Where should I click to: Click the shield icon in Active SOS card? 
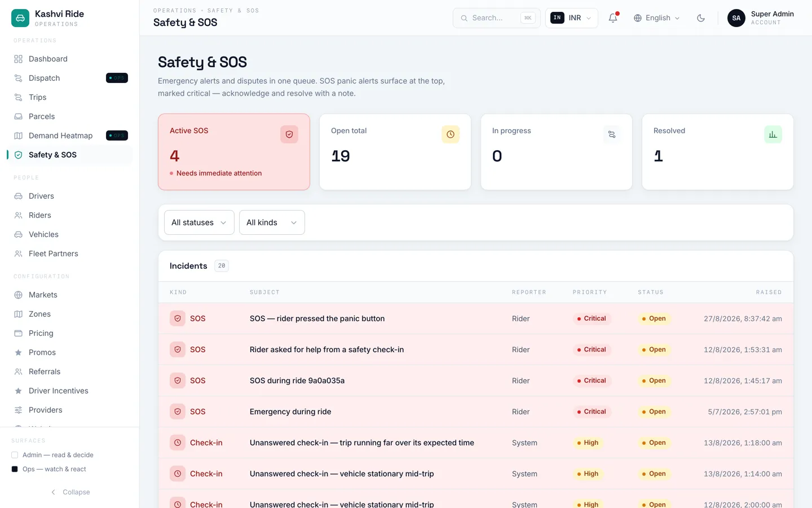[x=289, y=134]
